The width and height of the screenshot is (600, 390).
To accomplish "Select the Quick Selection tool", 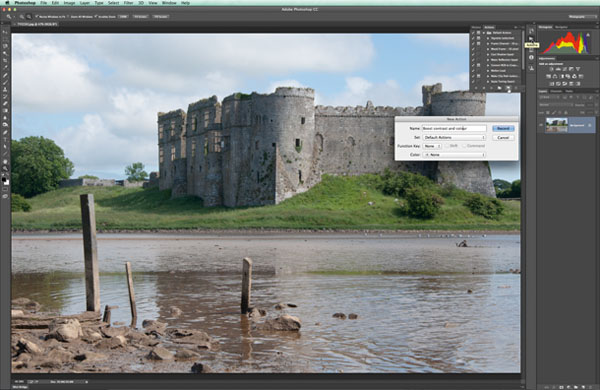I will (5, 53).
